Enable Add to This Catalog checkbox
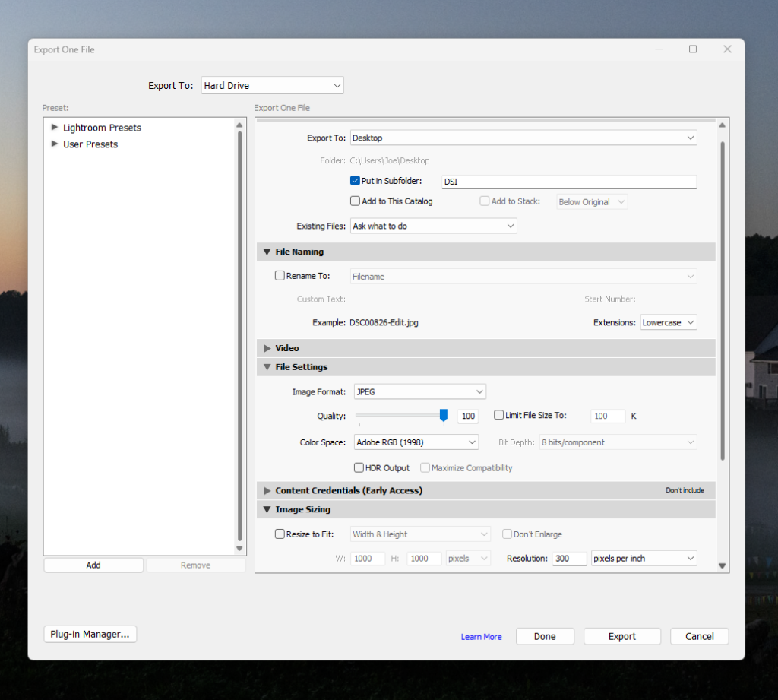 point(355,201)
